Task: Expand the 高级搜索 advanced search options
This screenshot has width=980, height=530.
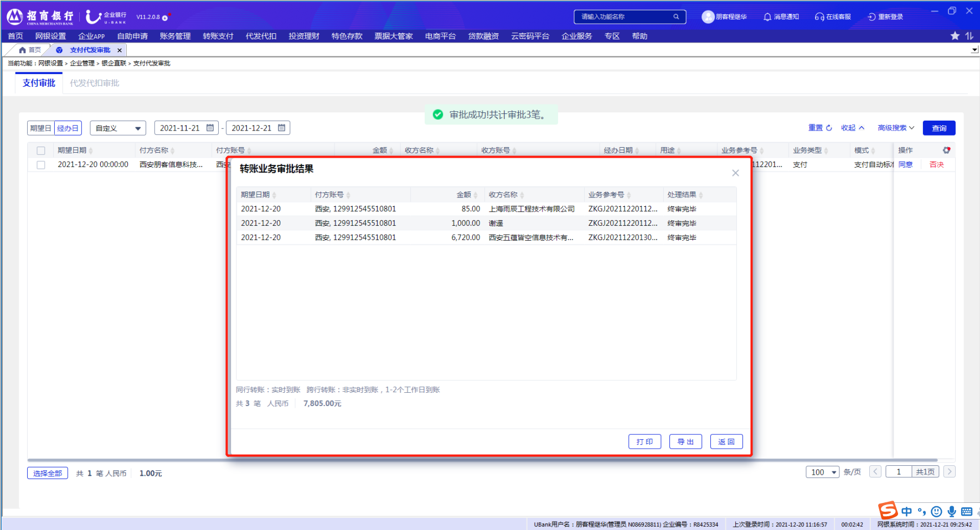Action: pyautogui.click(x=895, y=128)
